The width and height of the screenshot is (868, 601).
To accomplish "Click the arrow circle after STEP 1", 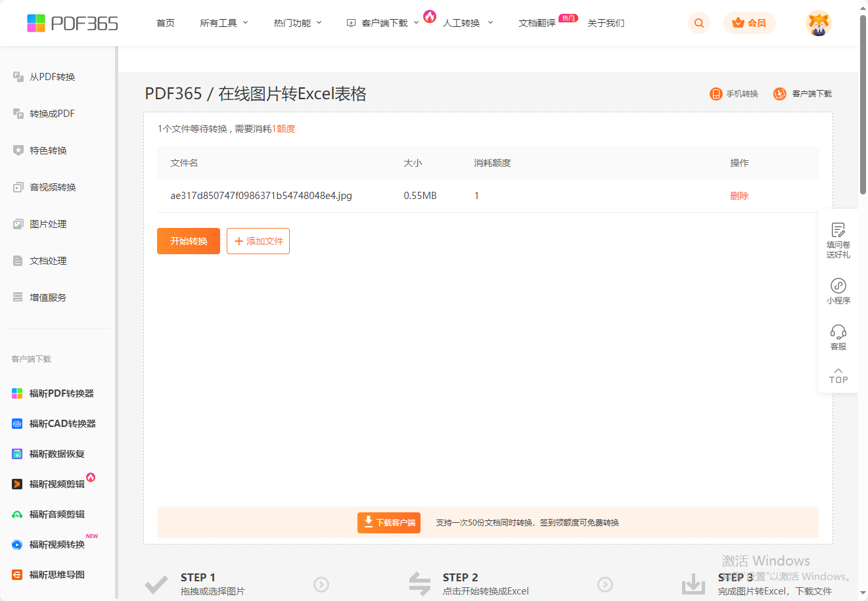I will click(321, 584).
